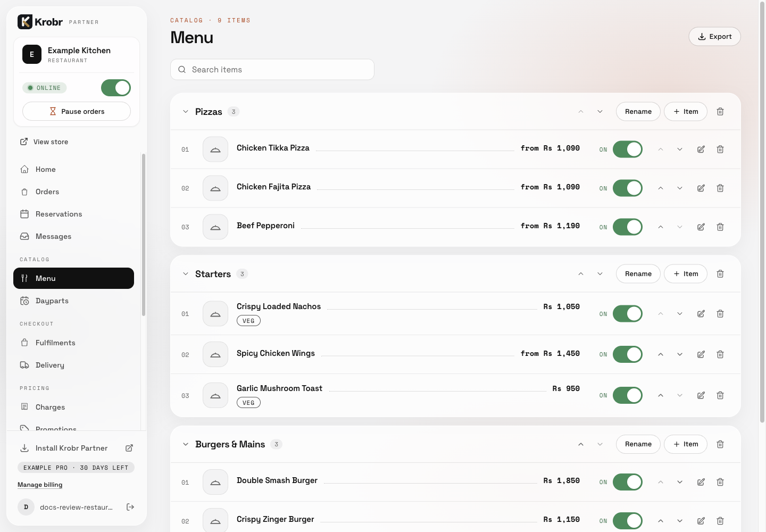766x532 pixels.
Task: Move Starters category down
Action: tap(600, 274)
